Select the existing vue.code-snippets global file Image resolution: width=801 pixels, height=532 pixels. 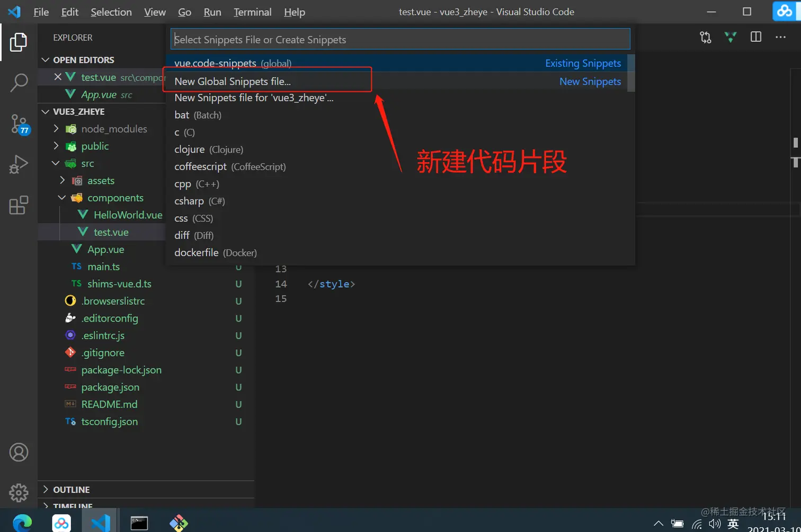[397, 63]
